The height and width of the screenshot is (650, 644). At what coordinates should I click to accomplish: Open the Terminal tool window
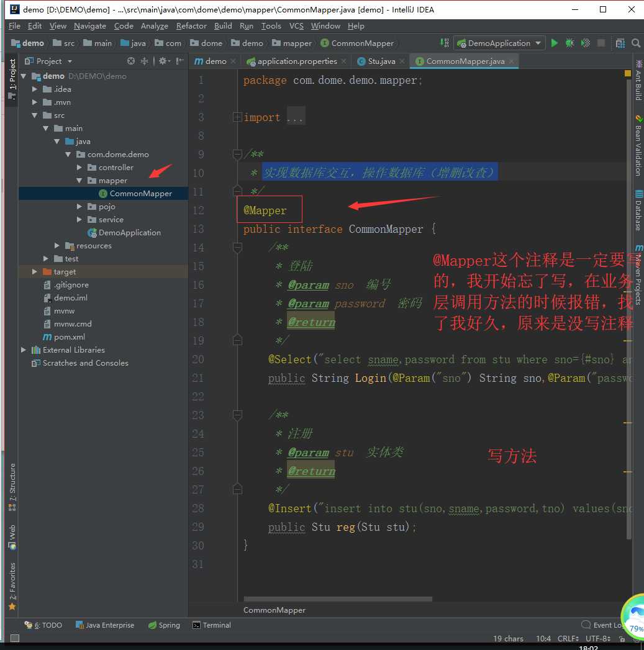(x=212, y=625)
